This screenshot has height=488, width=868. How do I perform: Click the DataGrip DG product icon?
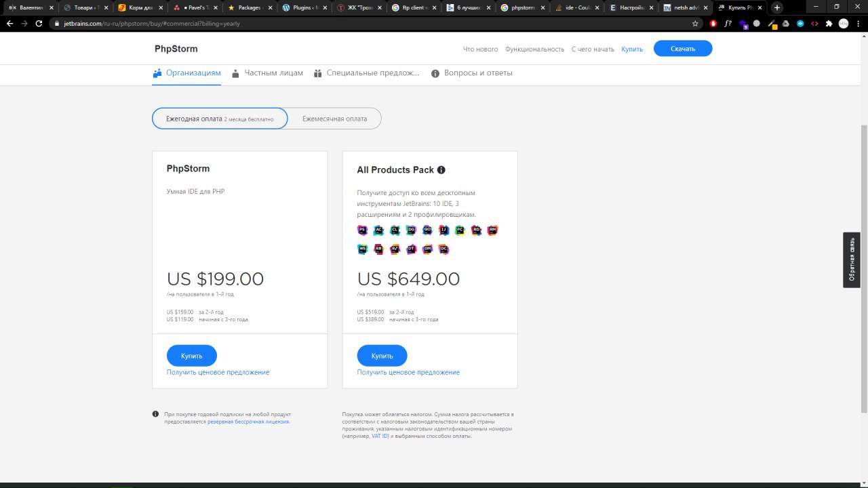click(x=411, y=230)
